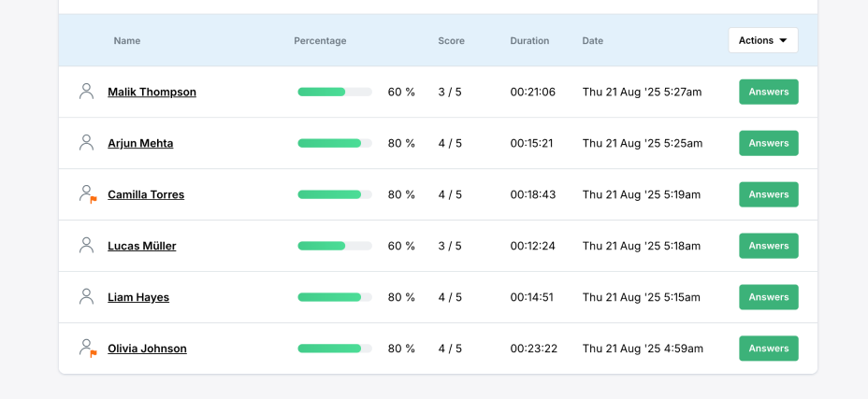
Task: Open the Actions dropdown menu
Action: 762,40
